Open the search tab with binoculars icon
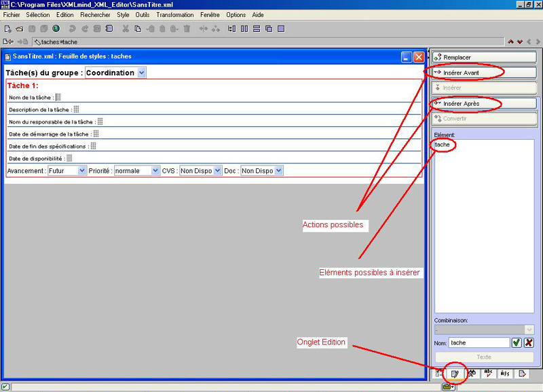Viewport: 543px width, 392px height. 472,373
